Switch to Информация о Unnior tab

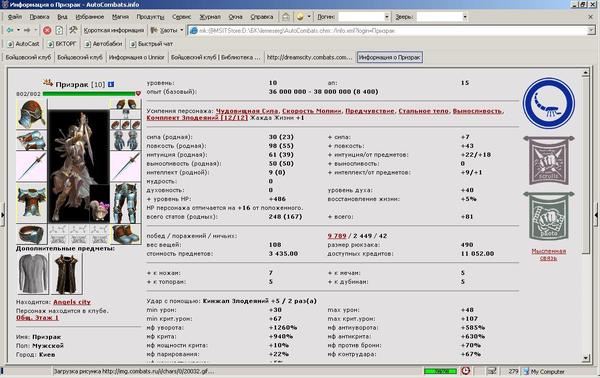137,57
